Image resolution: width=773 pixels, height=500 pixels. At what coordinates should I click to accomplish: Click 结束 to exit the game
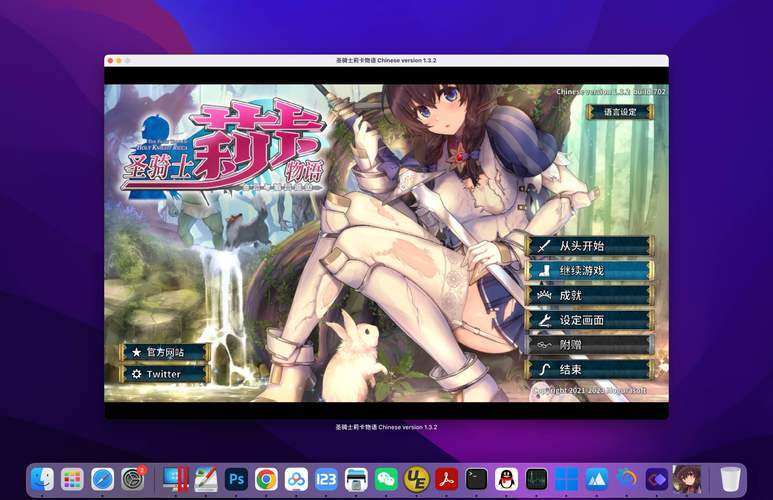pyautogui.click(x=590, y=370)
